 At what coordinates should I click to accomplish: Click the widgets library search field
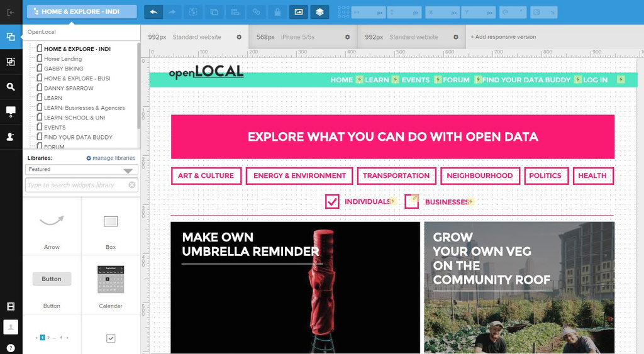pos(81,185)
